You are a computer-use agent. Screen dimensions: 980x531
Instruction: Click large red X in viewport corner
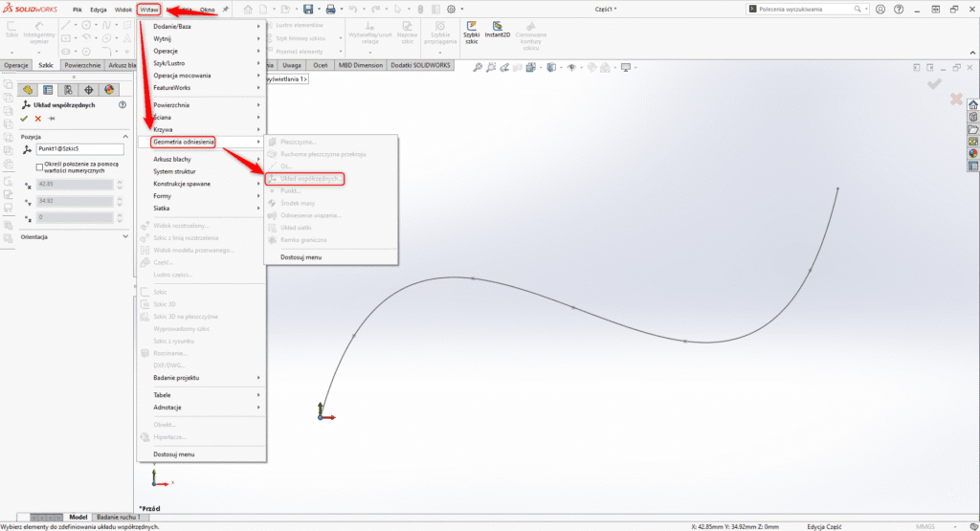coord(956,99)
